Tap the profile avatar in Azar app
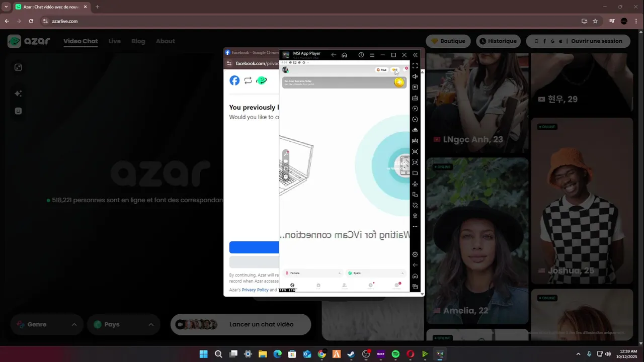Screen dimensions: 644x362 coord(286,70)
